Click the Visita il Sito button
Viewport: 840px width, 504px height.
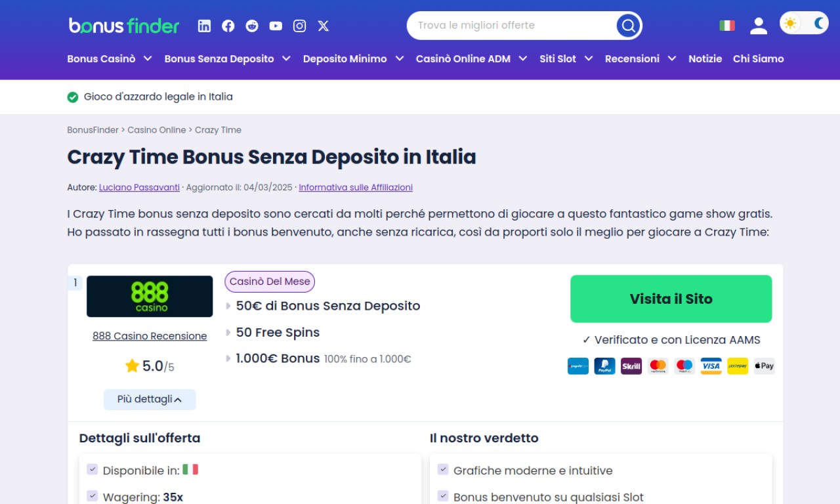click(x=671, y=299)
